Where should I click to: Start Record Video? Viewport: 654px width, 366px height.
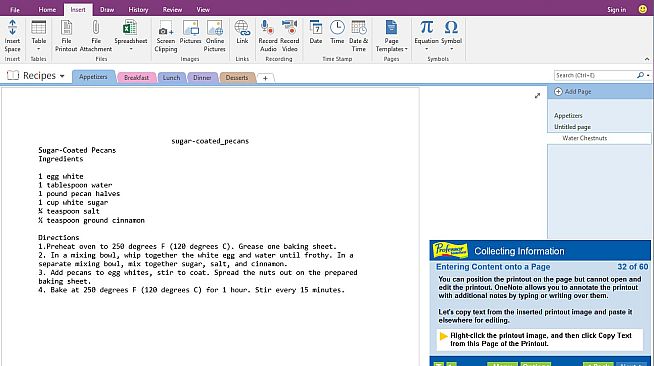(x=289, y=35)
